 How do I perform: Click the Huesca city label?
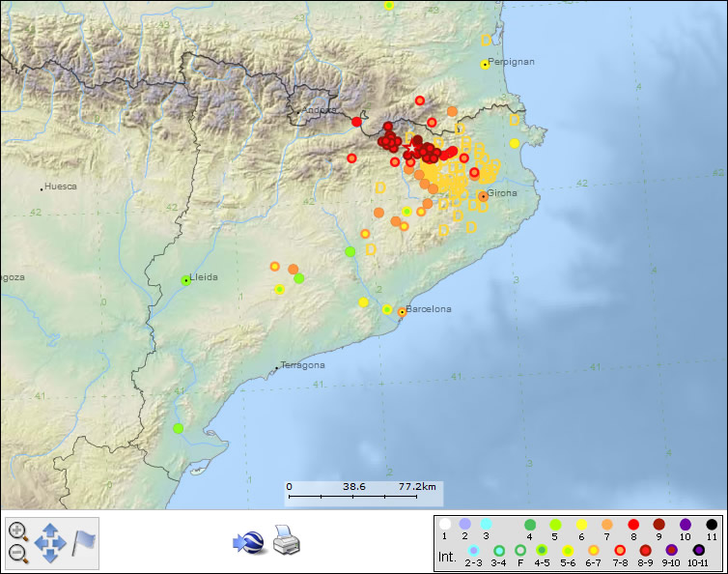point(60,187)
